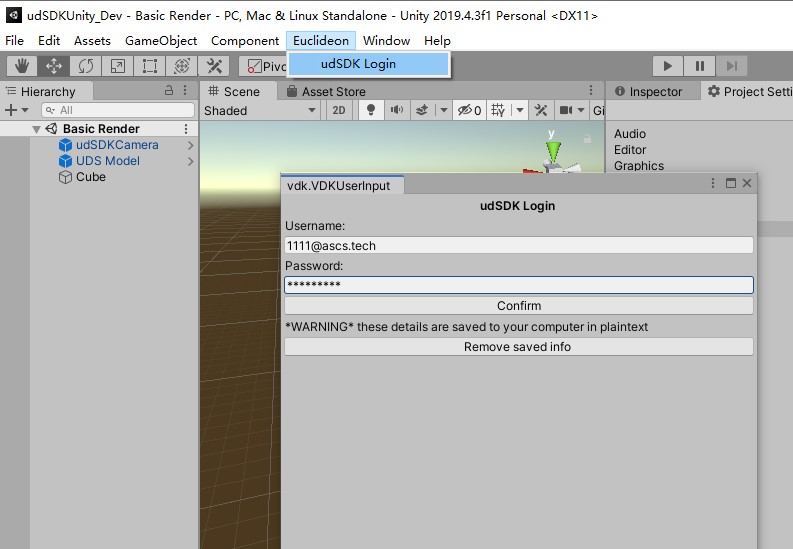The image size is (793, 549).
Task: Open the Edit menu
Action: tap(49, 40)
